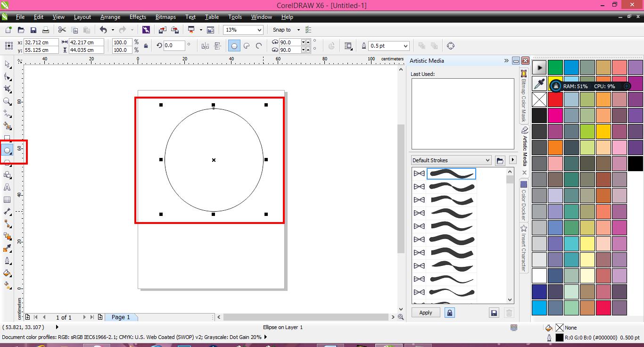Select the Rectangle tool

click(x=7, y=138)
